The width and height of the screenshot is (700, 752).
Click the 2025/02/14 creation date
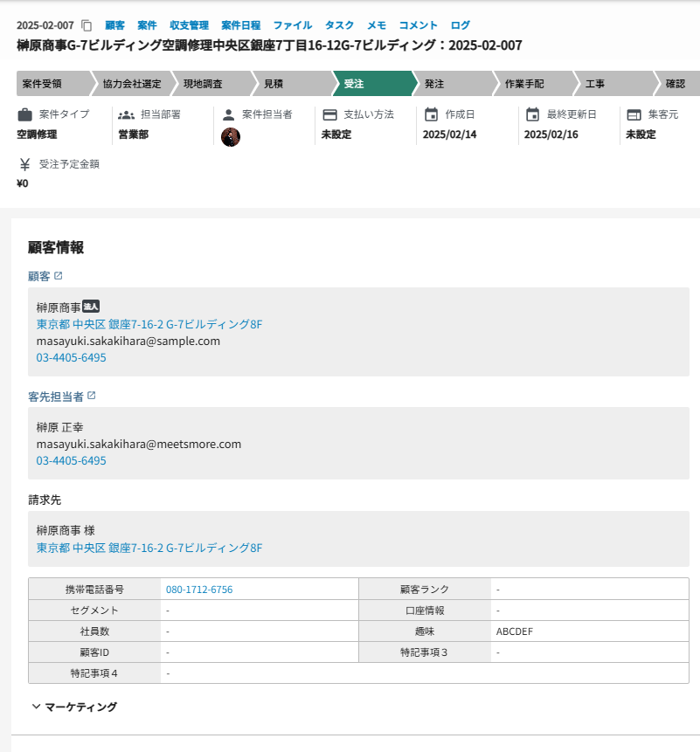[x=449, y=135]
